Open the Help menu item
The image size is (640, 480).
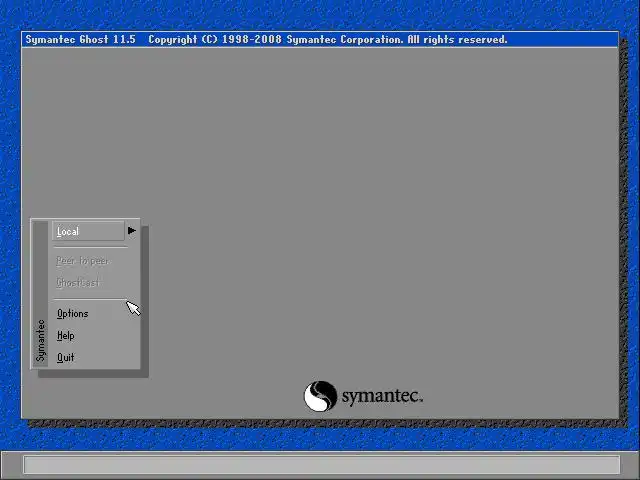pos(66,336)
